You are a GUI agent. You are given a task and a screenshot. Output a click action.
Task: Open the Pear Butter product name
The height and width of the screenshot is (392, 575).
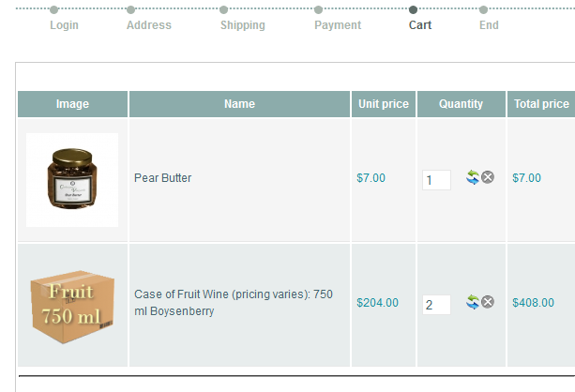163,178
